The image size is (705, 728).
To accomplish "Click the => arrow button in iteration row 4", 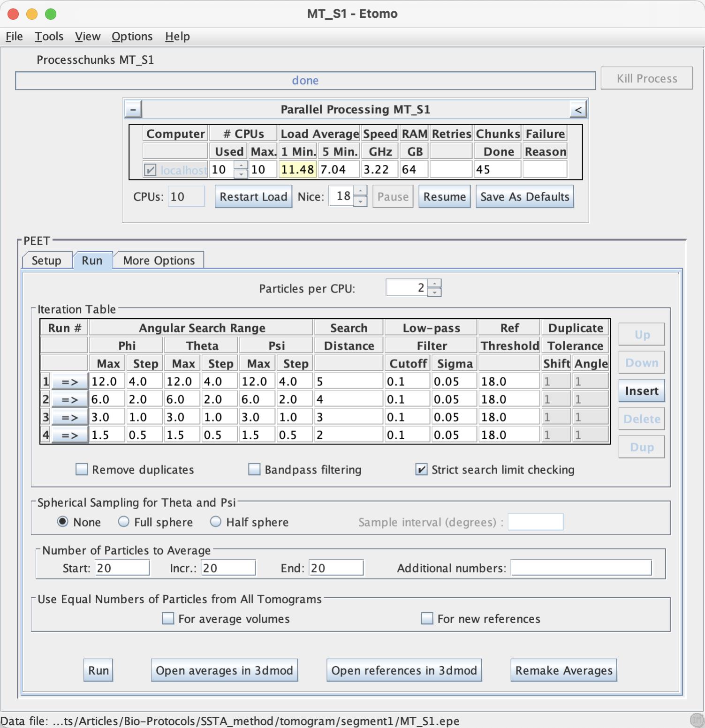I will (69, 435).
